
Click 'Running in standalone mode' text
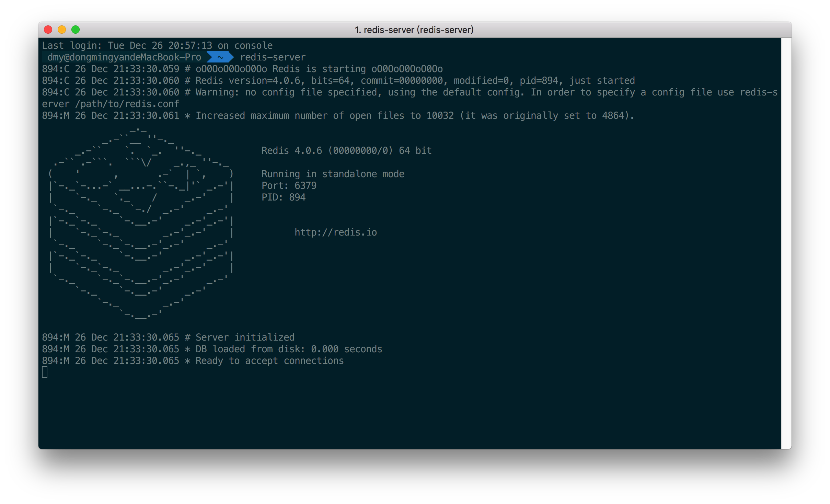[x=333, y=174]
